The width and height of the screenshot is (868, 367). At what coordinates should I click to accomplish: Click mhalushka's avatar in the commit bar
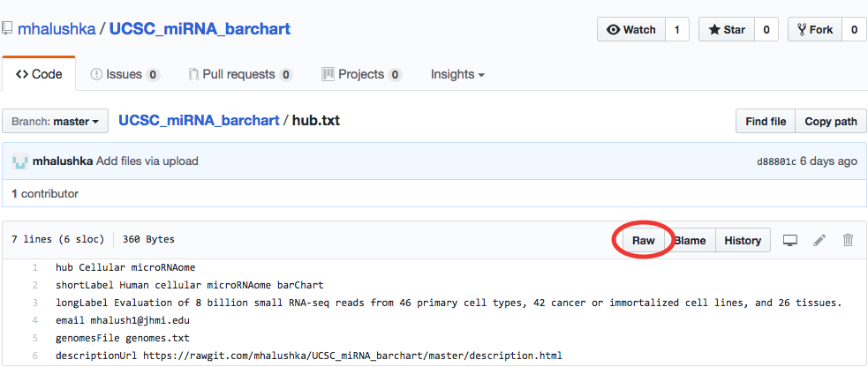20,161
